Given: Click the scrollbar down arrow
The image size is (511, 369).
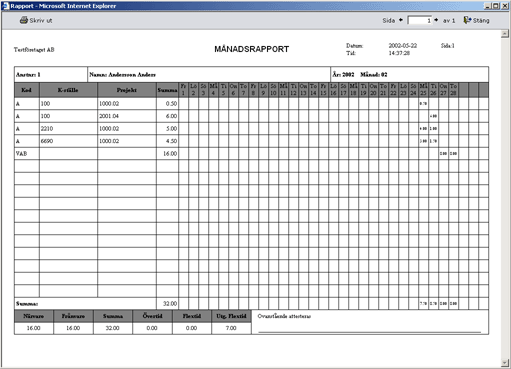Looking at the screenshot, I should (505, 363).
